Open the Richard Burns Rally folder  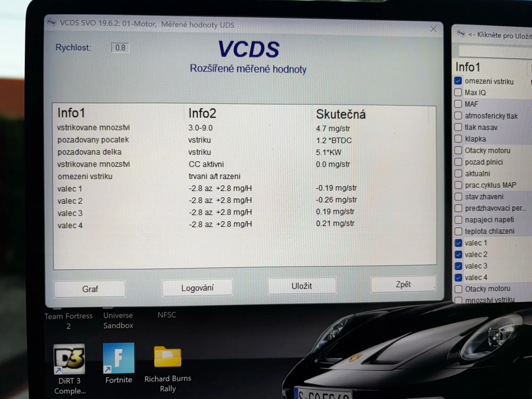coord(168,357)
